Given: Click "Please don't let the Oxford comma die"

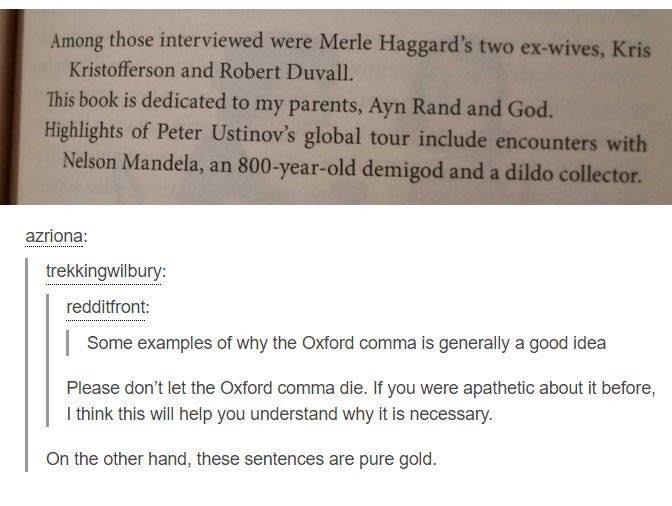Looking at the screenshot, I should pyautogui.click(x=223, y=387).
